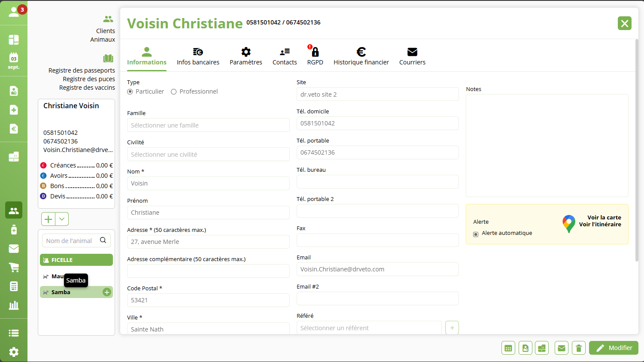The image size is (644, 362).
Task: Toggle the Alerte automatique checkbox
Action: [476, 234]
